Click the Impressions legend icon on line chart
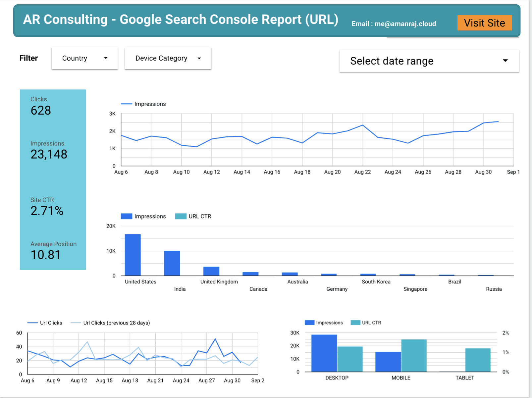532x398 pixels. (x=126, y=104)
